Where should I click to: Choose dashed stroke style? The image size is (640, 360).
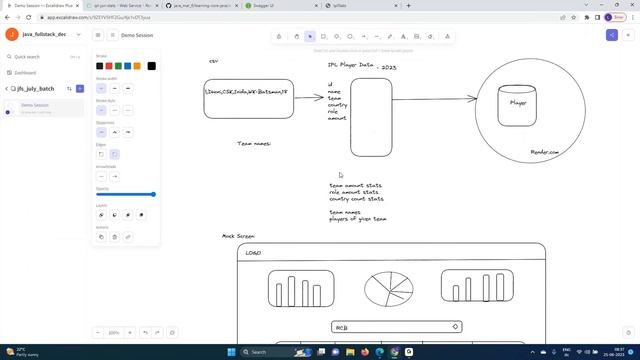pos(115,110)
